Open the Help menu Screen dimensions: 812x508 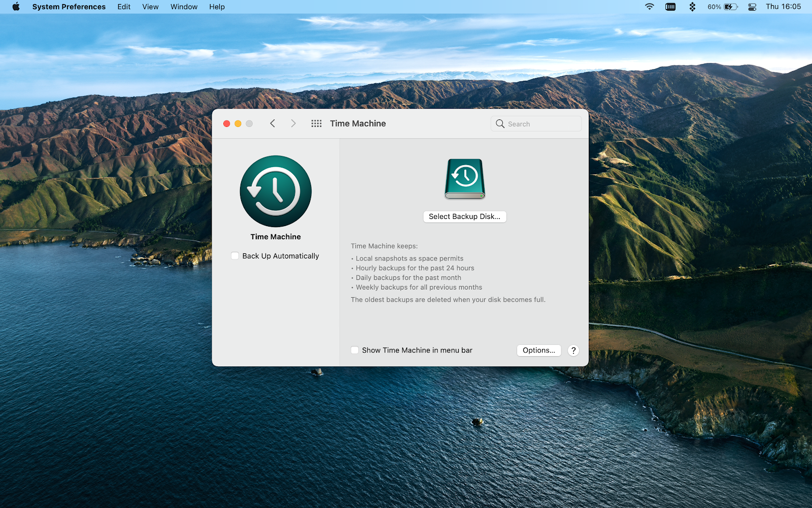(217, 7)
